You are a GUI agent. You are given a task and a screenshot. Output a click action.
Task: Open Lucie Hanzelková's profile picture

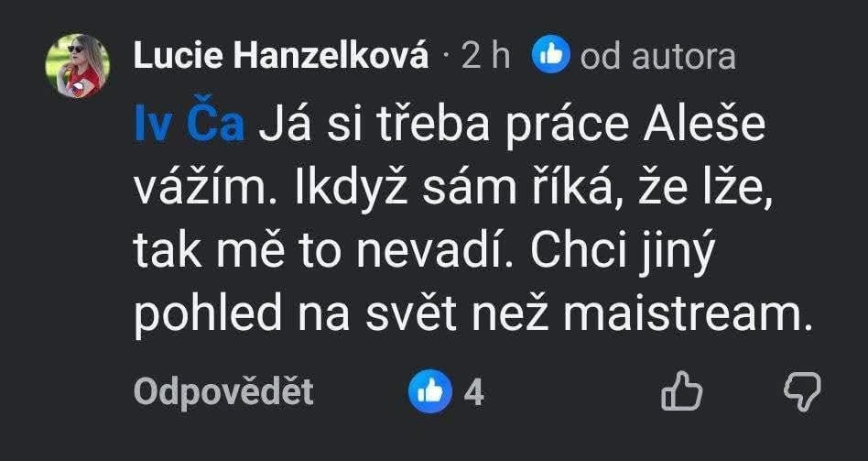click(77, 65)
